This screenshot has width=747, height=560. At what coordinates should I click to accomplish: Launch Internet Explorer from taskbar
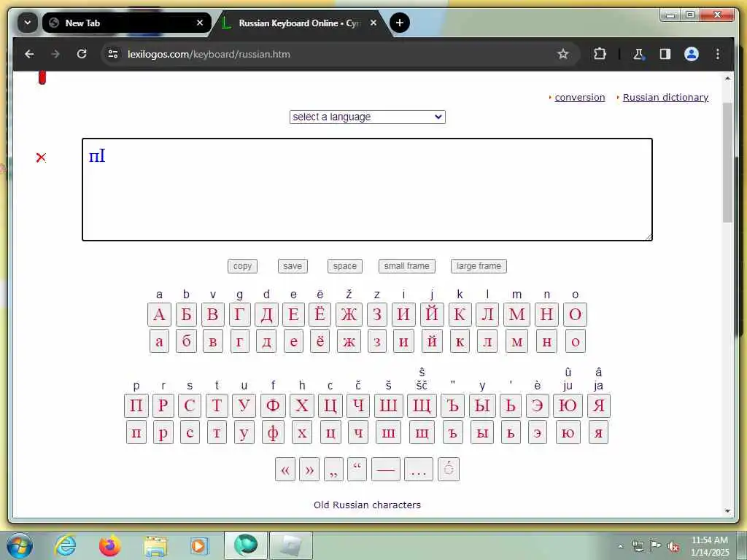point(65,545)
